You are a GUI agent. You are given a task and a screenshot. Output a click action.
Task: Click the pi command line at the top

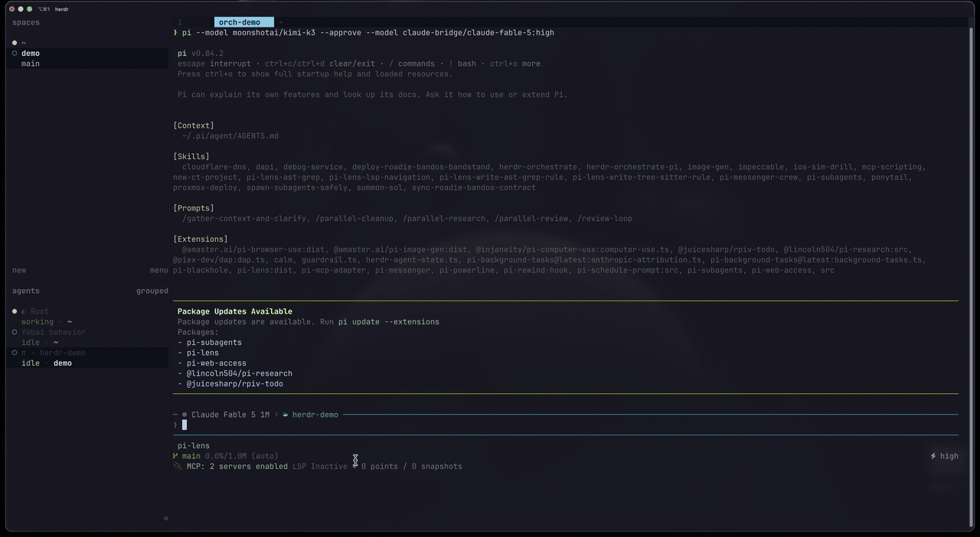pos(368,33)
